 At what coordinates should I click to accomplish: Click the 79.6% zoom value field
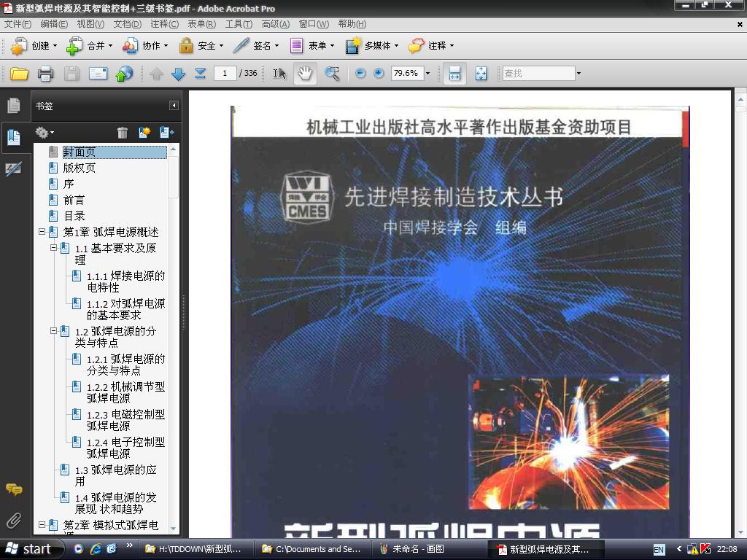407,73
